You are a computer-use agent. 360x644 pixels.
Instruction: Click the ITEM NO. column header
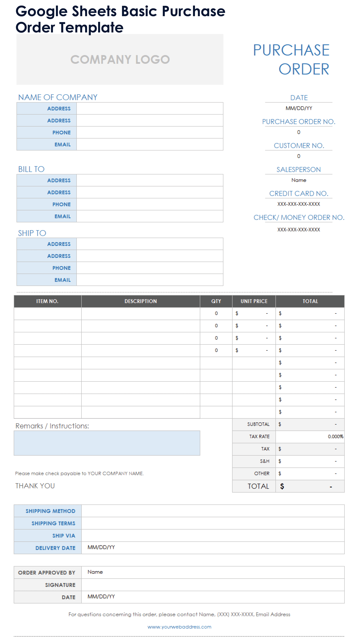click(47, 301)
